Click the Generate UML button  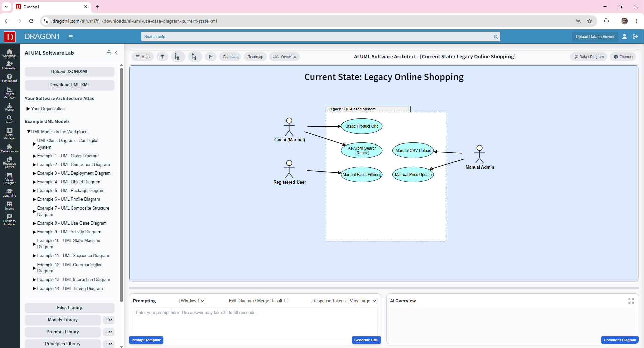click(366, 340)
